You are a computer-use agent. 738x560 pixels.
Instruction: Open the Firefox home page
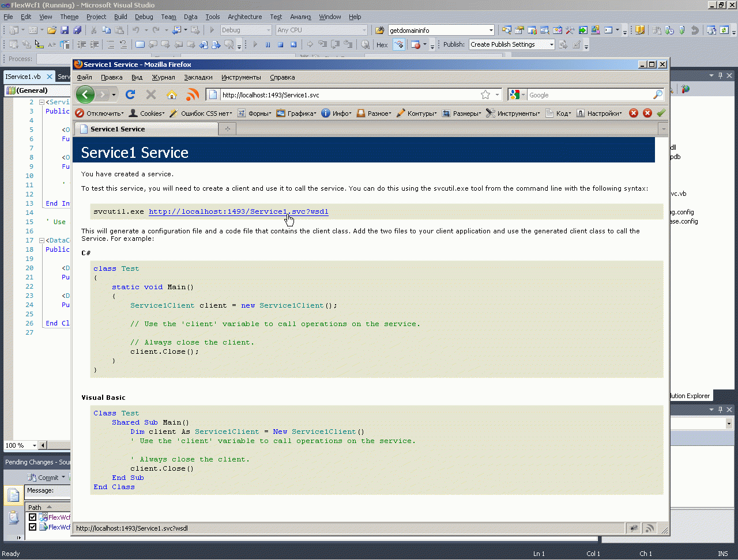point(172,94)
